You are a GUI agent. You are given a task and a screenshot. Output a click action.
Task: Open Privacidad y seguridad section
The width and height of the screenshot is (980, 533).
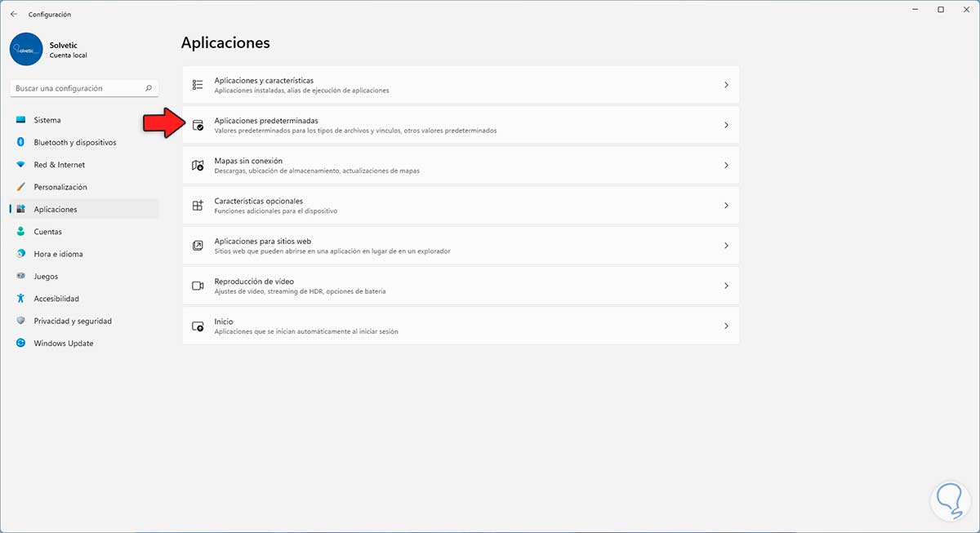tap(73, 321)
